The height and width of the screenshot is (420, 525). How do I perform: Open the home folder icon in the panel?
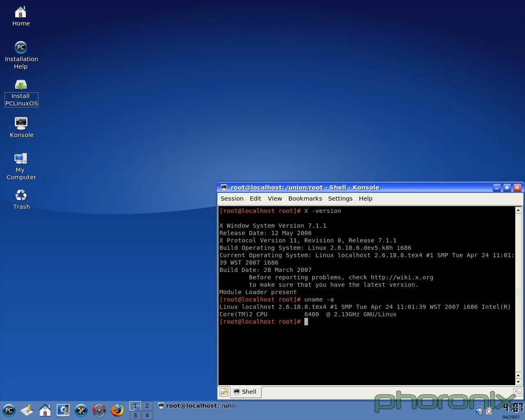point(45,410)
